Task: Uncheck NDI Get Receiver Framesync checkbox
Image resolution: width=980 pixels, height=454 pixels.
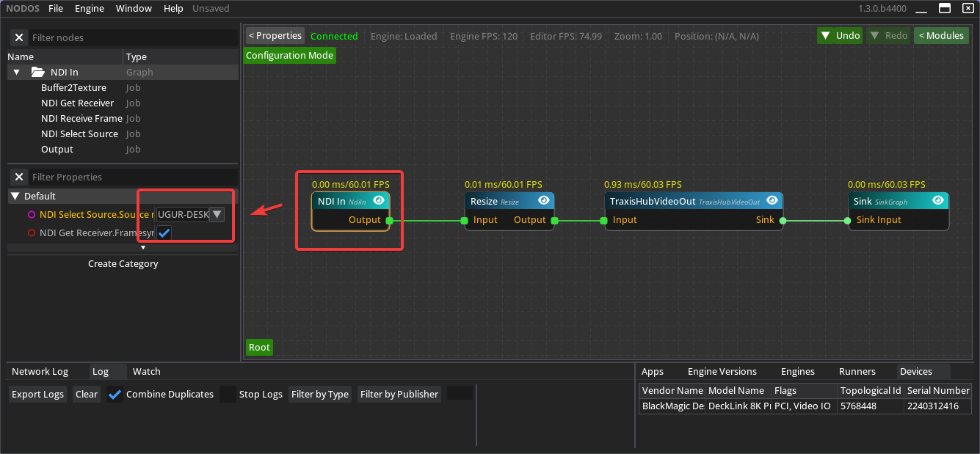Action: click(164, 233)
